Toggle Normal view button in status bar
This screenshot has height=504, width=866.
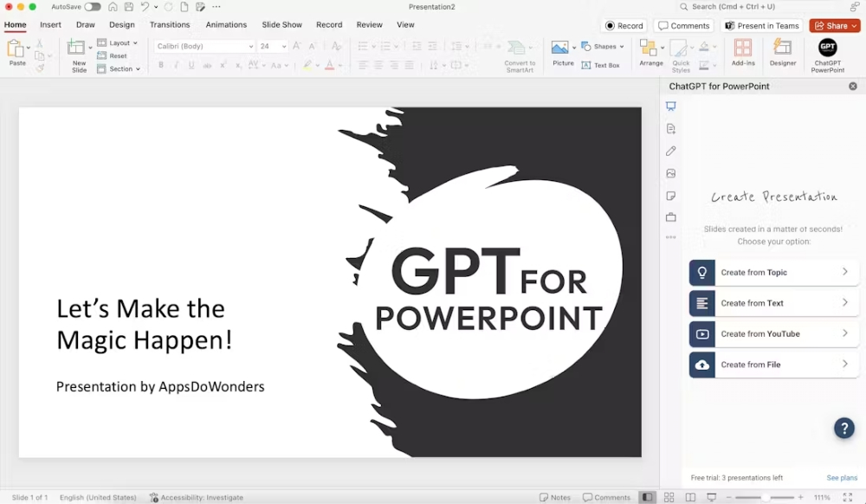click(647, 497)
